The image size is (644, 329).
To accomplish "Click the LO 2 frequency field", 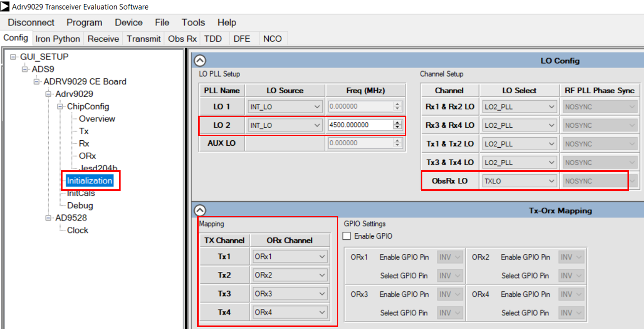I will point(360,125).
